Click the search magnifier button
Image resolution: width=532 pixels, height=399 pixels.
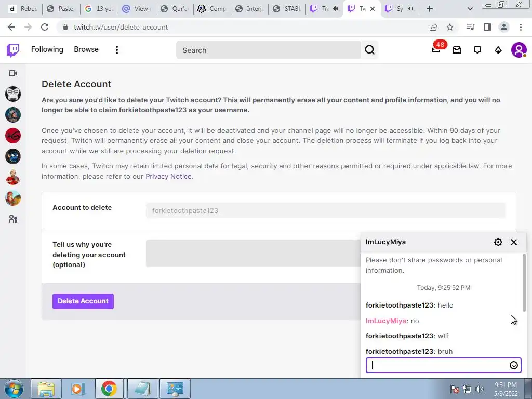[x=369, y=50]
